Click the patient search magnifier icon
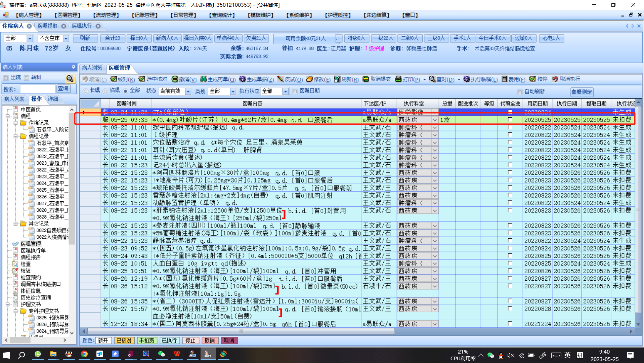 [x=70, y=79]
